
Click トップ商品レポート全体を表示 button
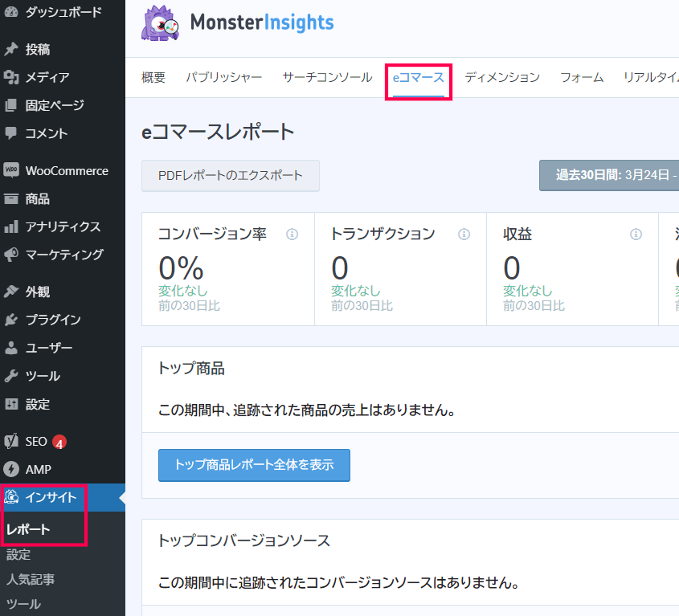coord(254,465)
